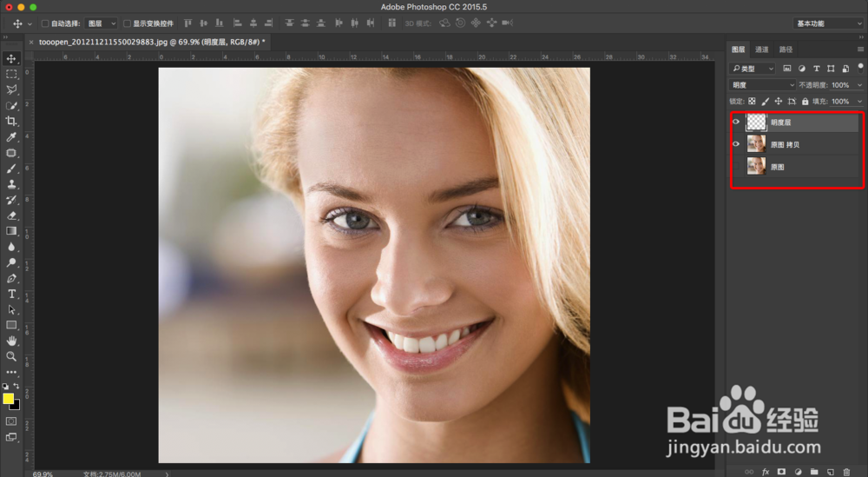The width and height of the screenshot is (868, 477).
Task: Expand the status bar info arrow
Action: 167,474
